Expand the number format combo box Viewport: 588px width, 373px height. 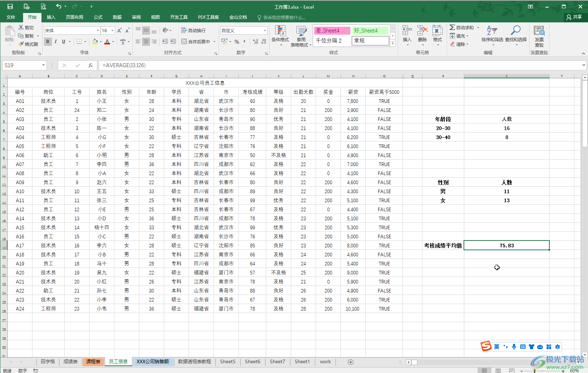pos(265,31)
